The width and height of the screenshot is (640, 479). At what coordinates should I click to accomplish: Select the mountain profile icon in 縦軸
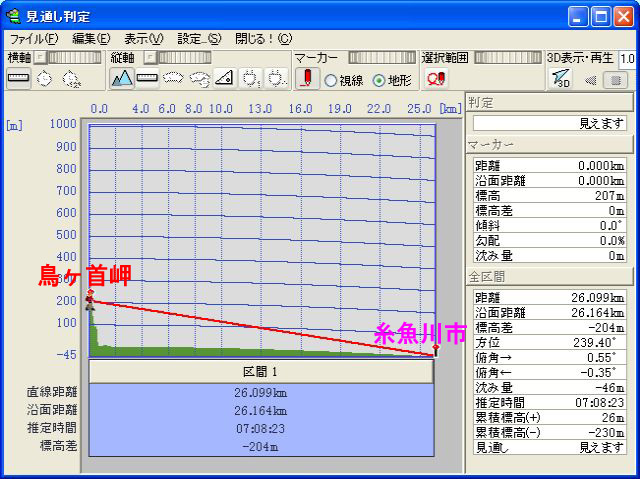[122, 78]
